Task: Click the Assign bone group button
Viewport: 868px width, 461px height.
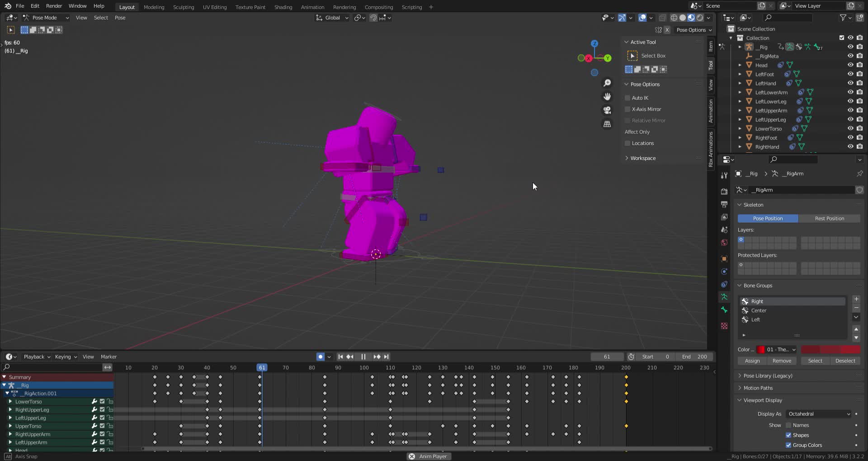Action: [x=752, y=361]
